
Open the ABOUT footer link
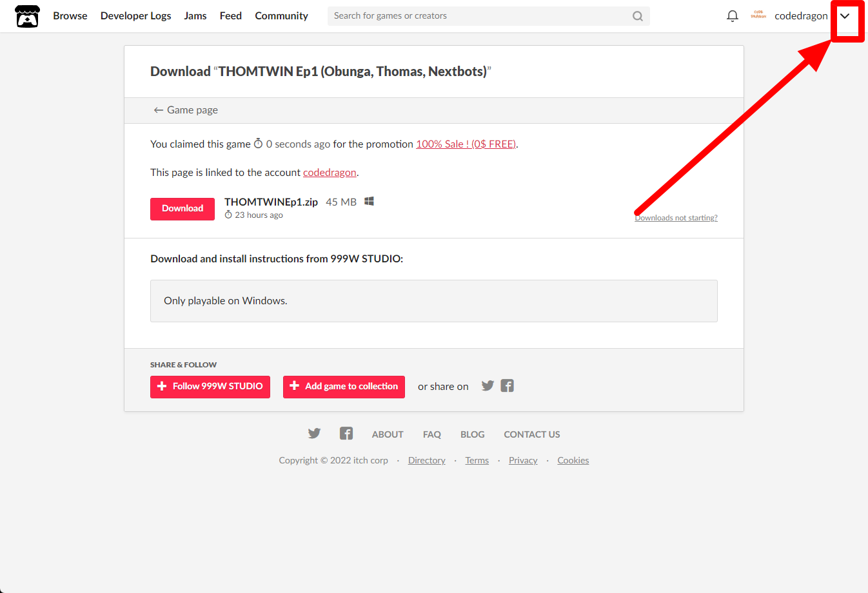tap(388, 434)
